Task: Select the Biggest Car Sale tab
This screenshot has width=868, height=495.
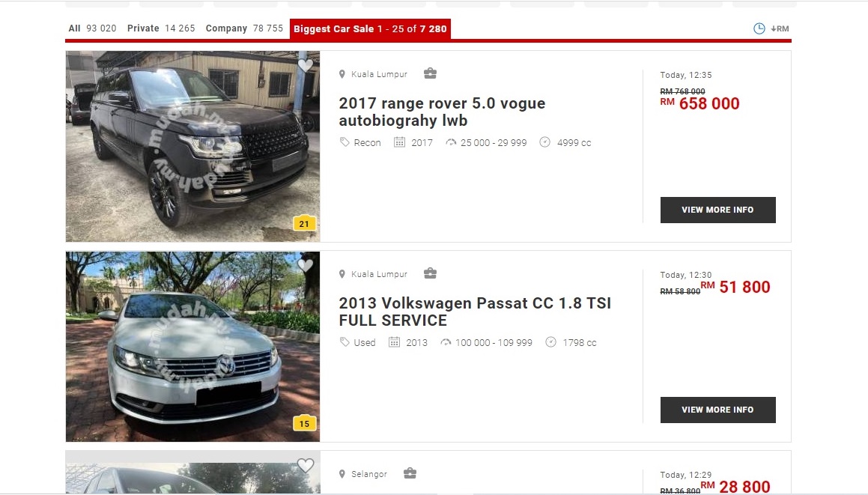Action: click(x=370, y=28)
